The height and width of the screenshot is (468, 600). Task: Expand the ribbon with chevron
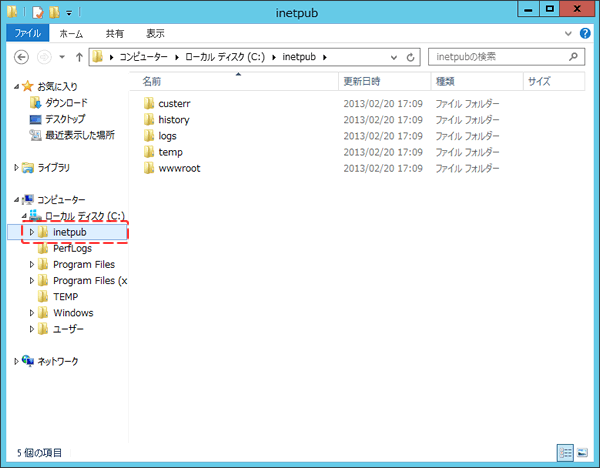click(568, 34)
